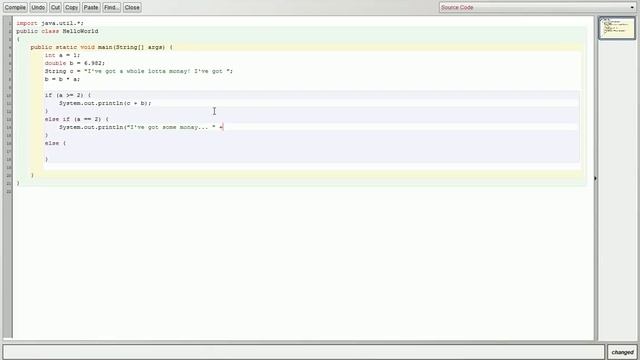Click the Paste button
This screenshot has width=640, height=360.
pyautogui.click(x=91, y=7)
